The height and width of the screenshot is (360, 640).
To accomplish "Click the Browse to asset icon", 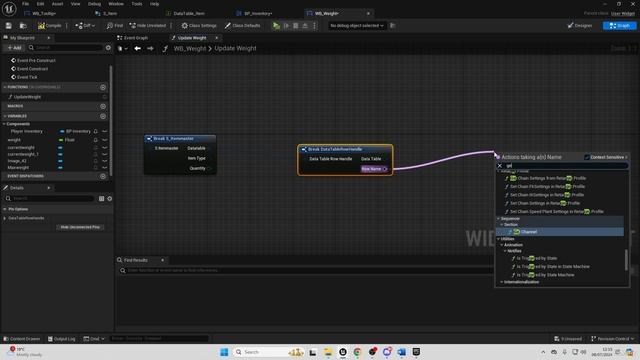I will click(x=23, y=26).
